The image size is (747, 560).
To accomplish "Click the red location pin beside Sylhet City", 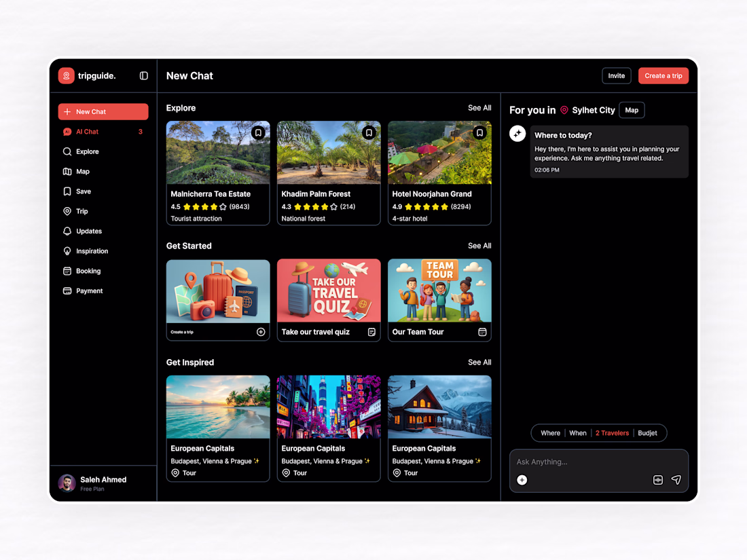I will point(564,110).
